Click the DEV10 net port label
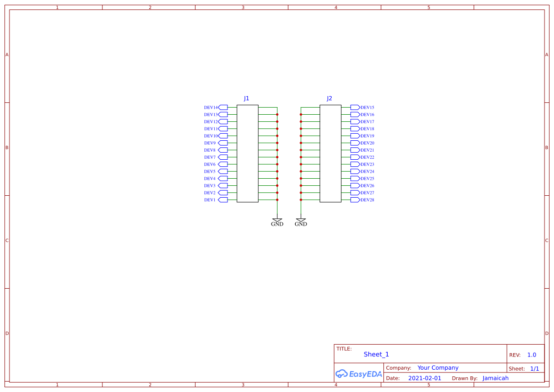 211,136
